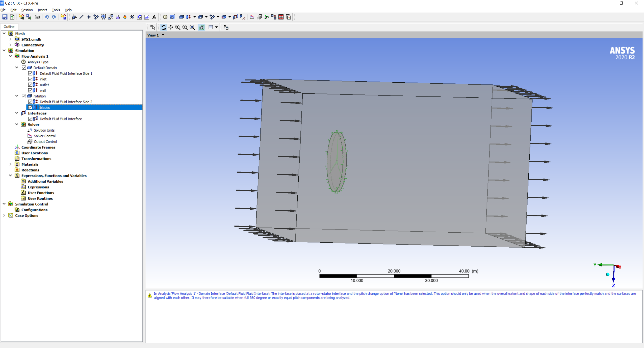The height and width of the screenshot is (348, 644).
Task: Click the Fit View magnifier icon
Action: [x=192, y=27]
